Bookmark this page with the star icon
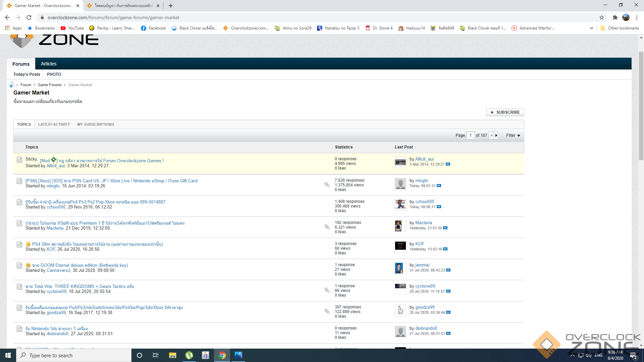The height and width of the screenshot is (362, 644). pos(601,17)
